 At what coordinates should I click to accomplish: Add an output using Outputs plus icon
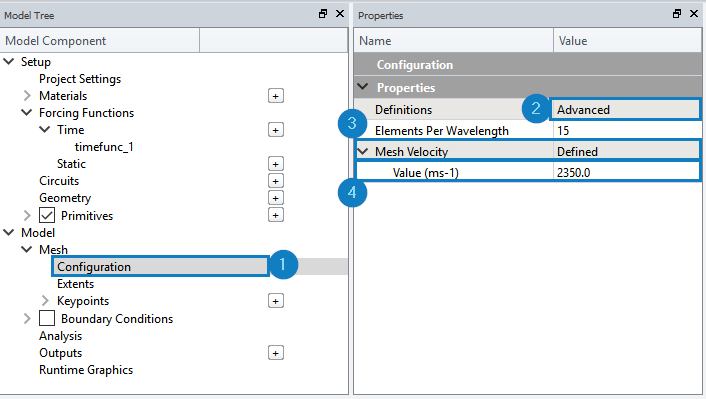[x=276, y=353]
